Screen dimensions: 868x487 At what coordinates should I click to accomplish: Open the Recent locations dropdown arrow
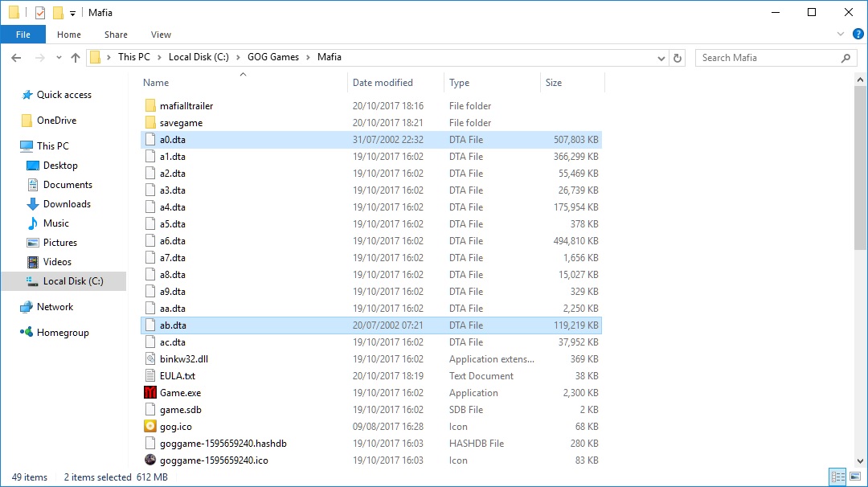click(x=59, y=58)
